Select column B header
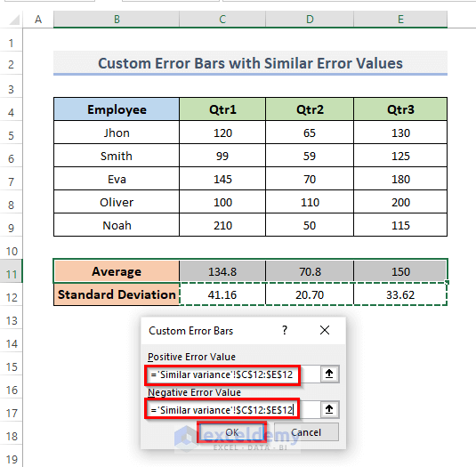This screenshot has height=467, width=476. (117, 20)
